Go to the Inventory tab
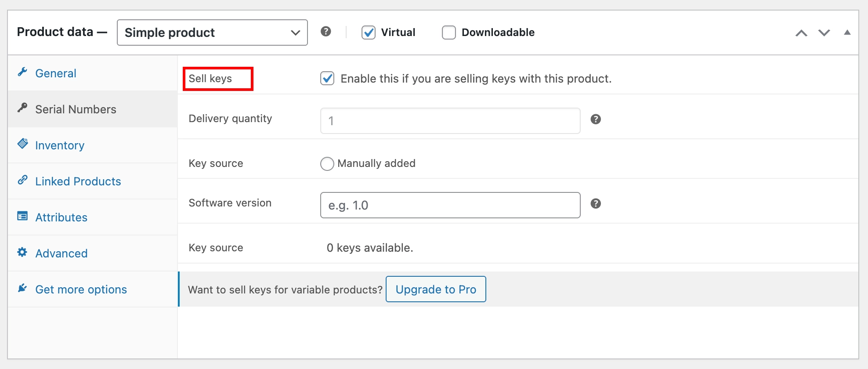The image size is (868, 369). pos(93,145)
